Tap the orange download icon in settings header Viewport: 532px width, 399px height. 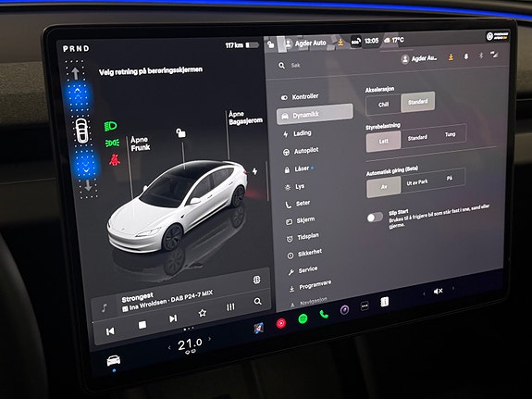tap(451, 57)
